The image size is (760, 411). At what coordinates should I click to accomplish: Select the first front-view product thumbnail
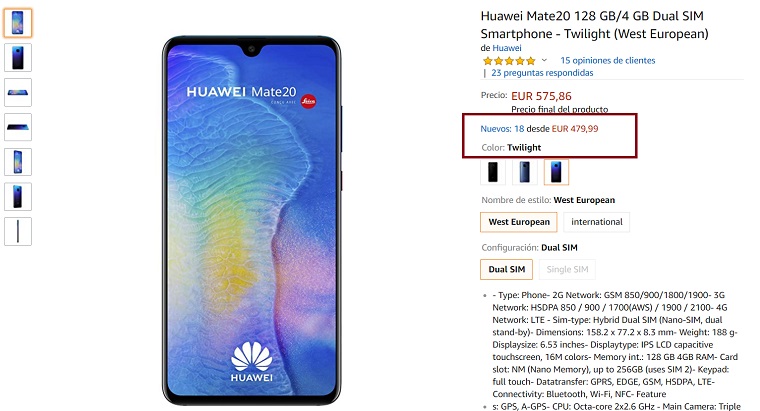[18, 23]
